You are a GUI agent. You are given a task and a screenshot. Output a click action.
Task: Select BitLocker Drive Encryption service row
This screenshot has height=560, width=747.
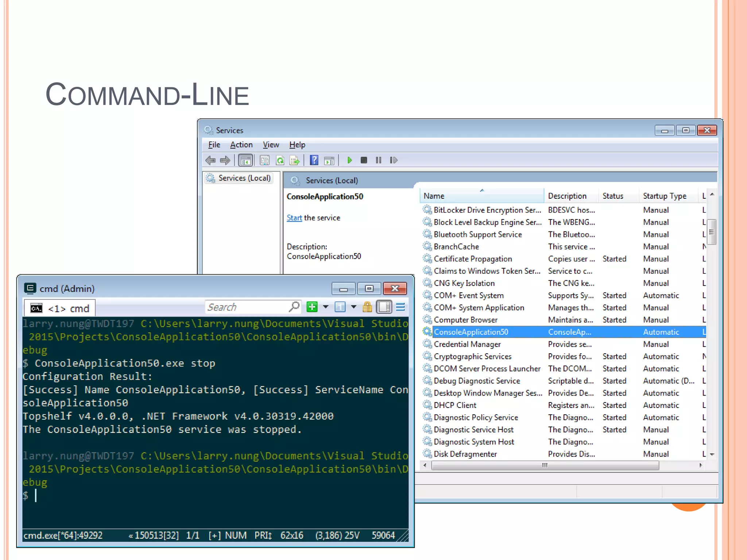[x=564, y=210]
